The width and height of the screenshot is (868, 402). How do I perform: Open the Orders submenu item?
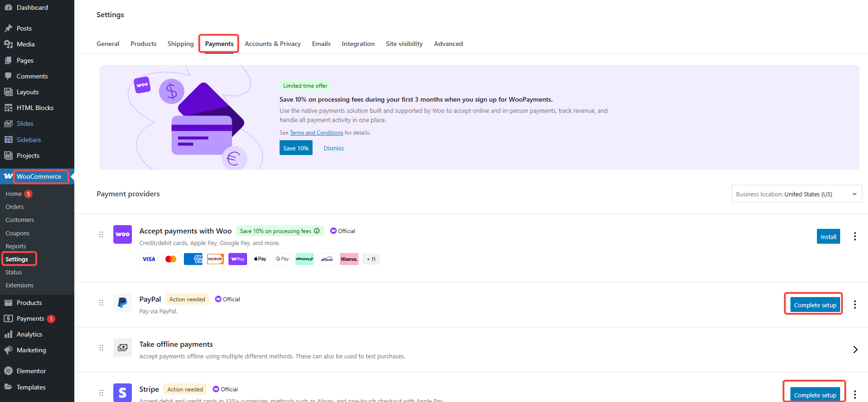click(x=14, y=207)
